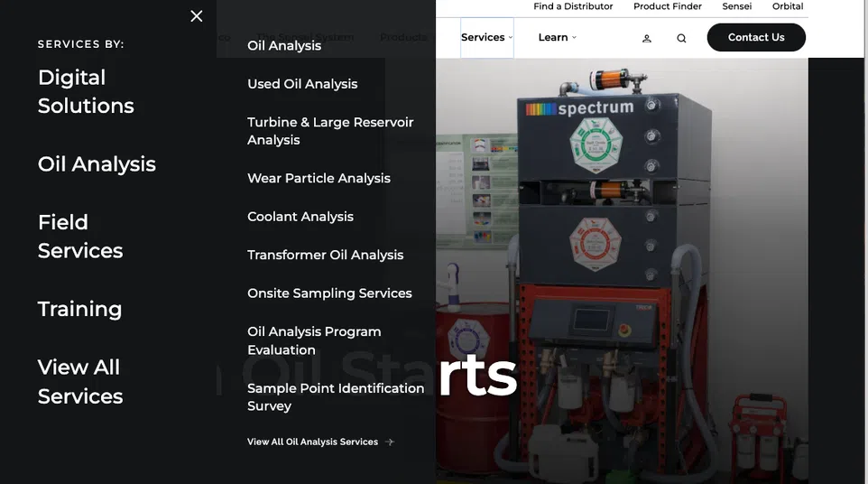
Task: Click arrow beside View All Oil Analysis Services
Action: click(x=390, y=442)
